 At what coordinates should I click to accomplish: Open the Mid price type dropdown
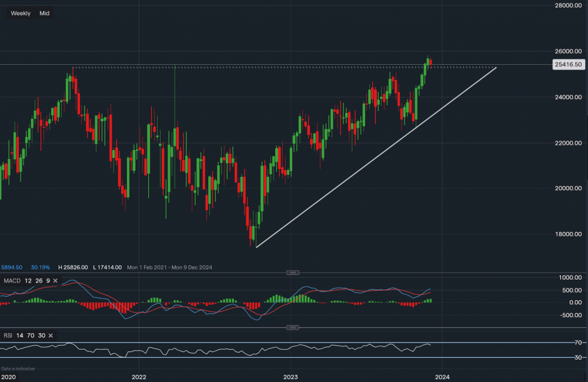pos(44,12)
